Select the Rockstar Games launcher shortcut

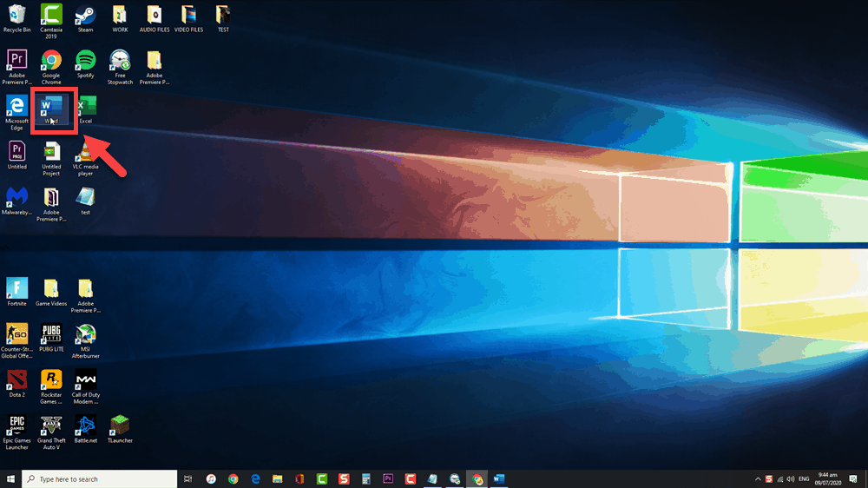51,386
